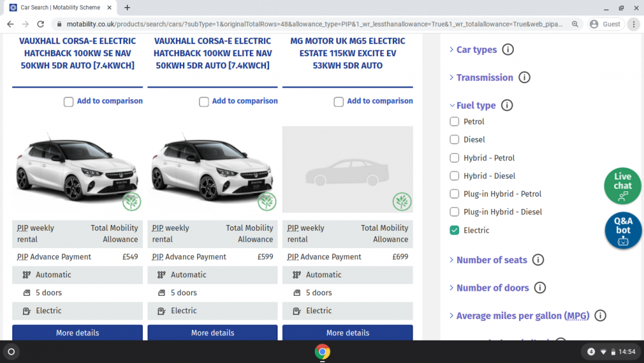Click 5 doors on the MG5 card
The width and height of the screenshot is (644, 363).
(319, 293)
